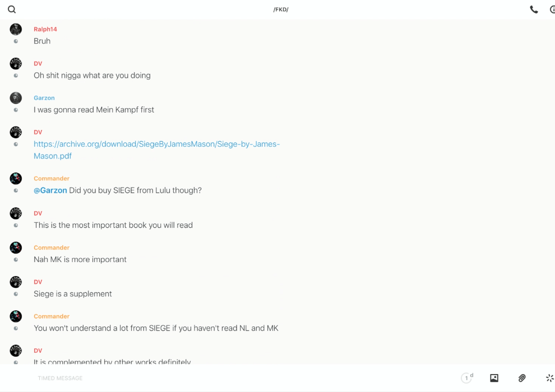The width and height of the screenshot is (555, 392).
Task: Click the Commander name above "Nah MK" message
Action: pos(52,248)
